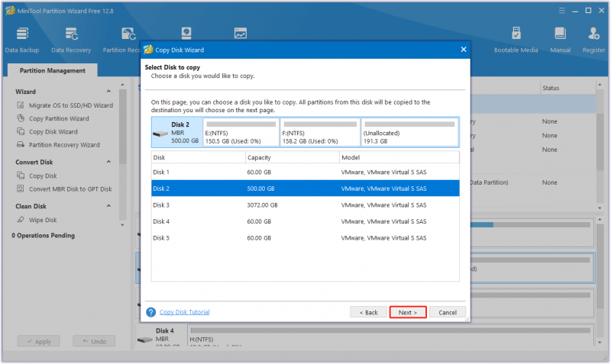Image resolution: width=611 pixels, height=364 pixels.
Task: Select Disk 3 row in list
Action: tap(305, 205)
